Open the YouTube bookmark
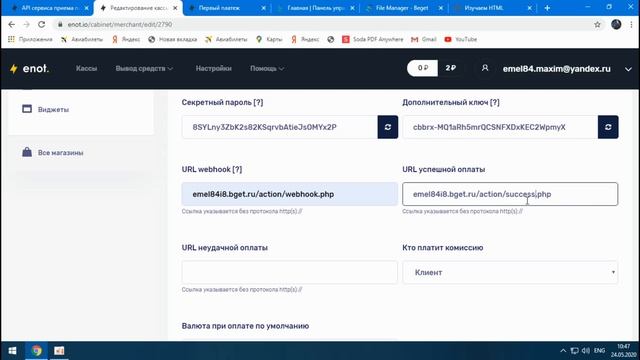Screen dimensions: 640x360 pyautogui.click(x=460, y=39)
